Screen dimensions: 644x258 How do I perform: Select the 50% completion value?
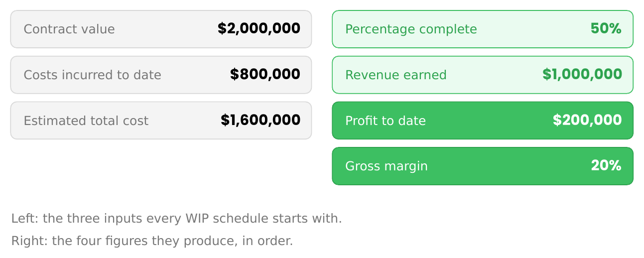click(x=606, y=29)
